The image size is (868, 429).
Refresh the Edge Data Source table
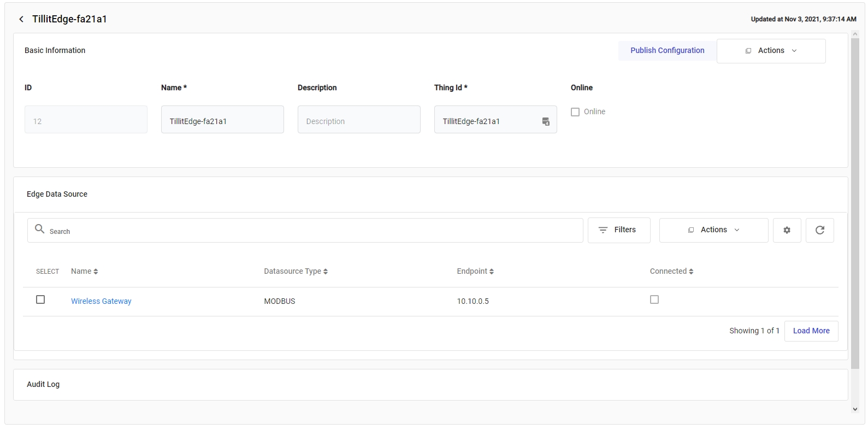coord(819,230)
